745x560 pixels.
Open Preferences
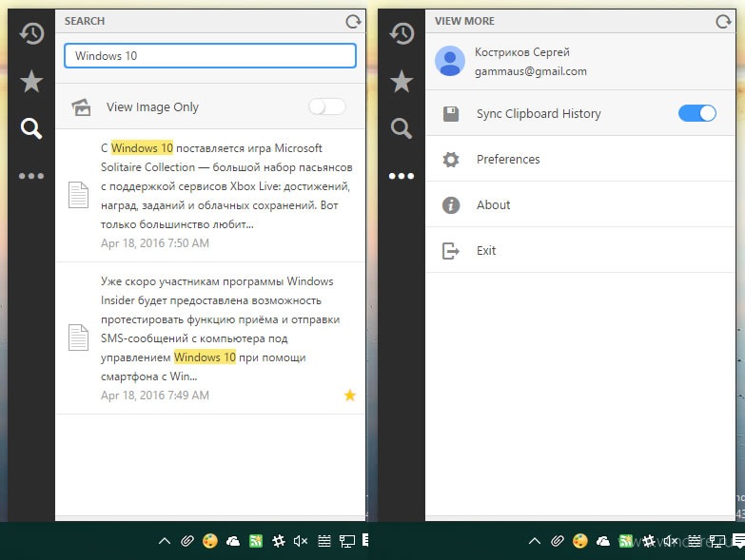point(580,159)
